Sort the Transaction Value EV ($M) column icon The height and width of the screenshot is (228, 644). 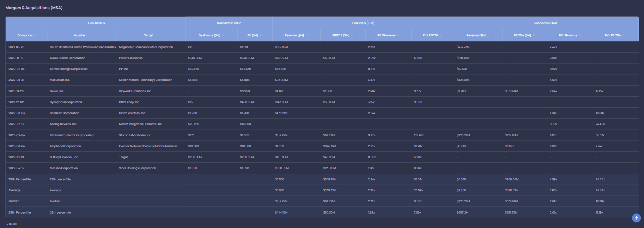[261, 35]
